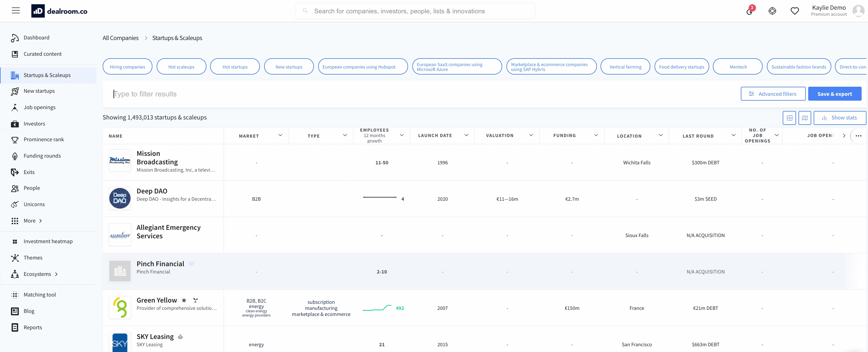Click the Investors briefcase icon

[x=15, y=124]
